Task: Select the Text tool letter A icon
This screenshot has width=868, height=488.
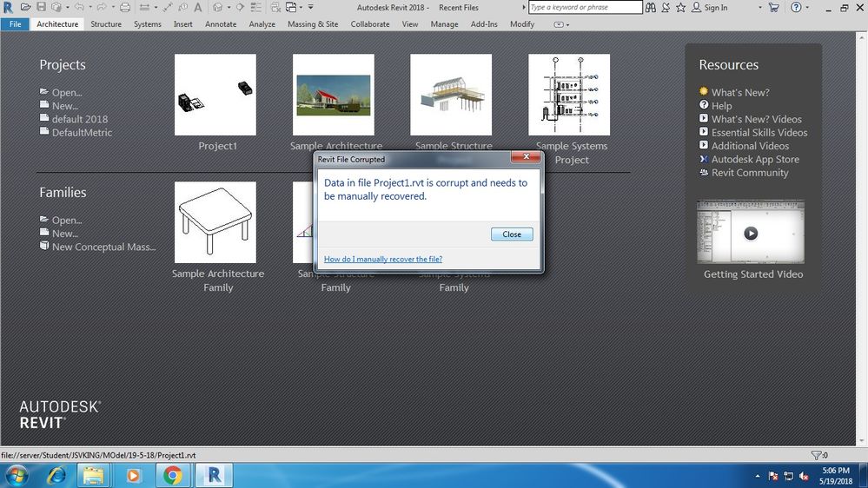Action: point(197,7)
